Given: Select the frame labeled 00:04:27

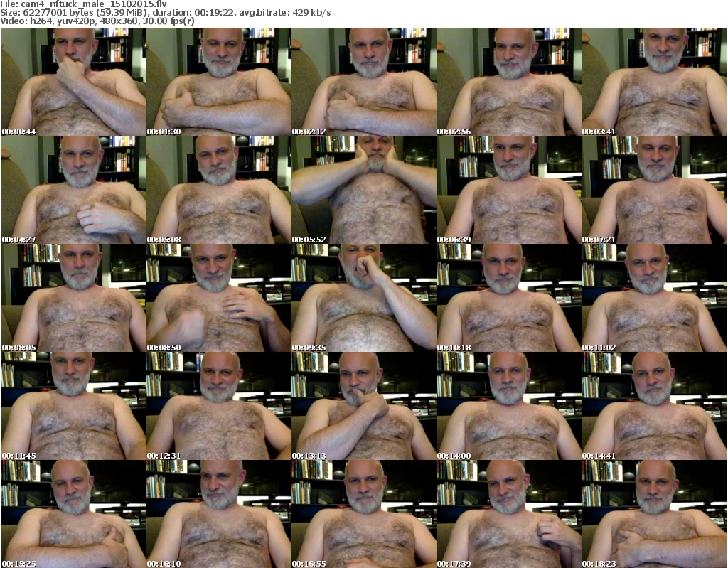Looking at the screenshot, I should [74, 190].
